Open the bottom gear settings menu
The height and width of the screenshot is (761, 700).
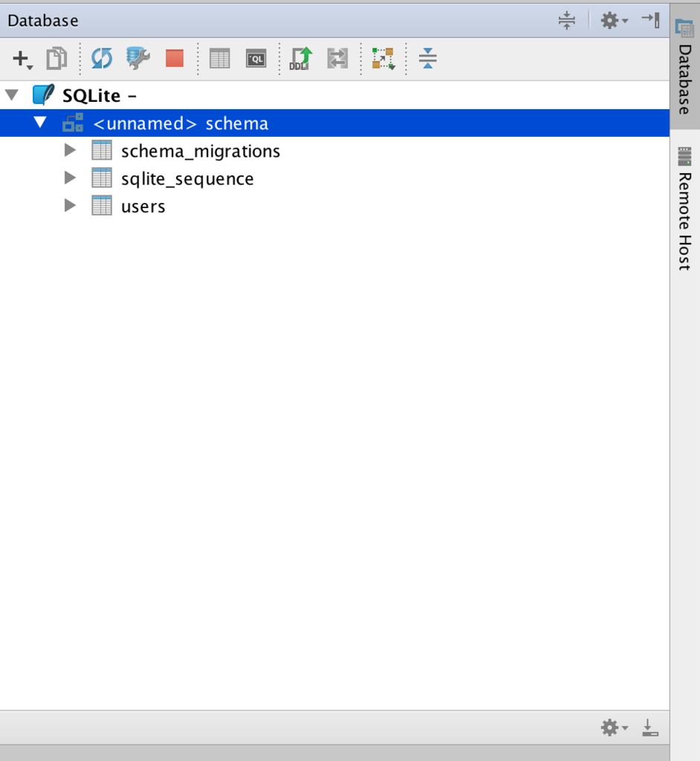[614, 728]
